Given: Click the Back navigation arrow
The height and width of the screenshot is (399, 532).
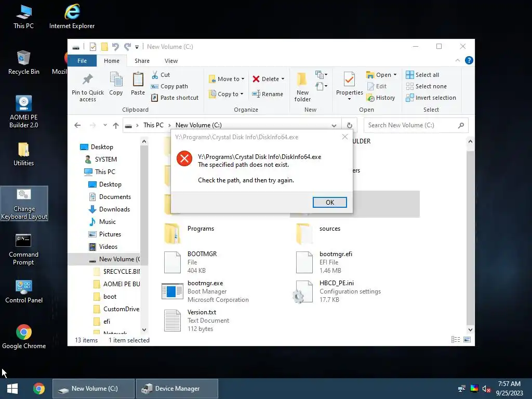Looking at the screenshot, I should [x=77, y=125].
